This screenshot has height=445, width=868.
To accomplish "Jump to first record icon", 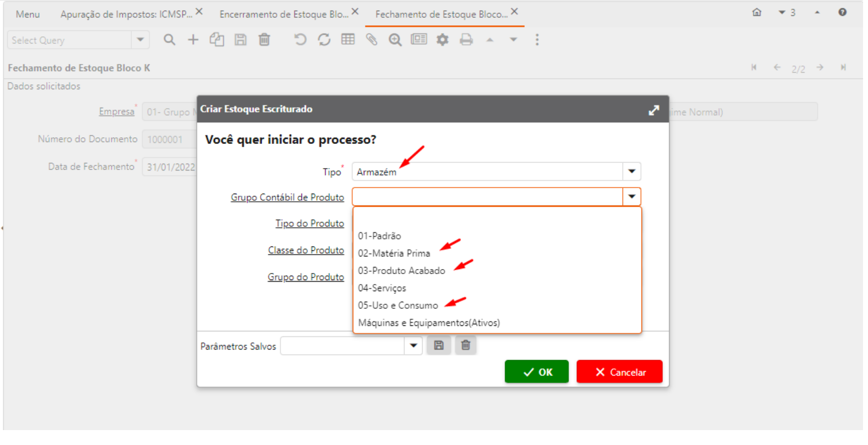I will click(754, 67).
